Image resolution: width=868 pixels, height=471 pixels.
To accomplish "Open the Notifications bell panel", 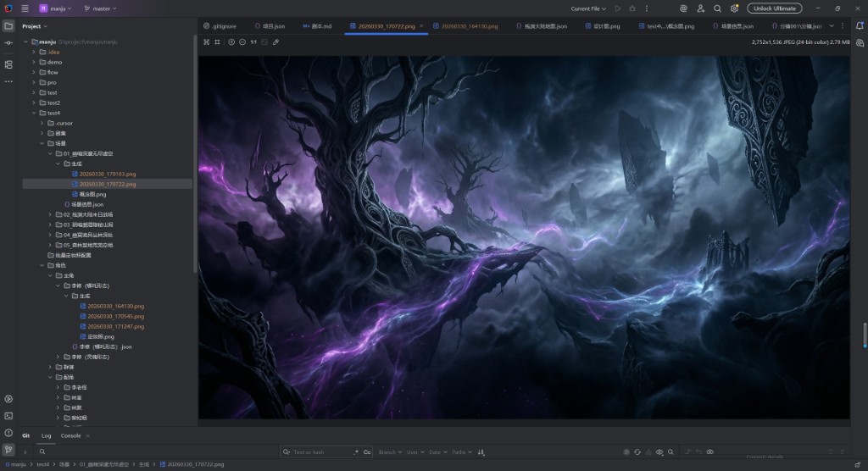I will point(859,26).
